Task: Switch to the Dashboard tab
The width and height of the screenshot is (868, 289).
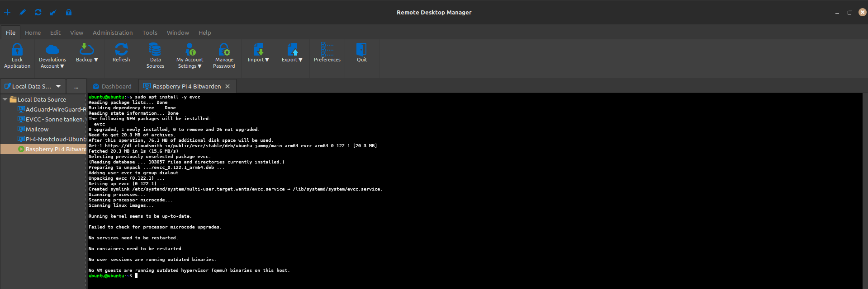Action: pyautogui.click(x=112, y=86)
